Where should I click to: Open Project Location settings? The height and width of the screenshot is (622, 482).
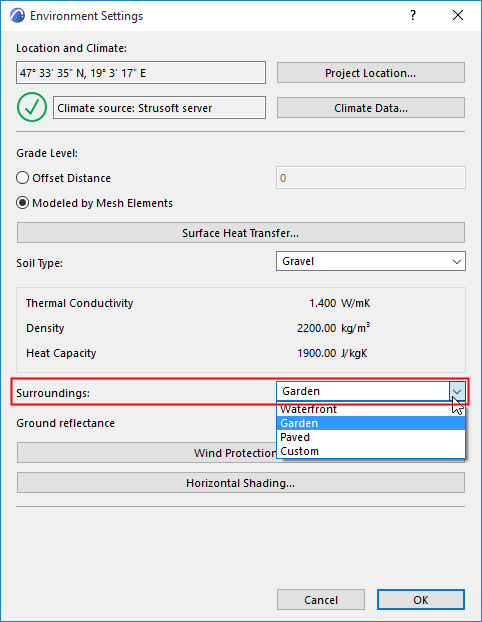coord(371,73)
